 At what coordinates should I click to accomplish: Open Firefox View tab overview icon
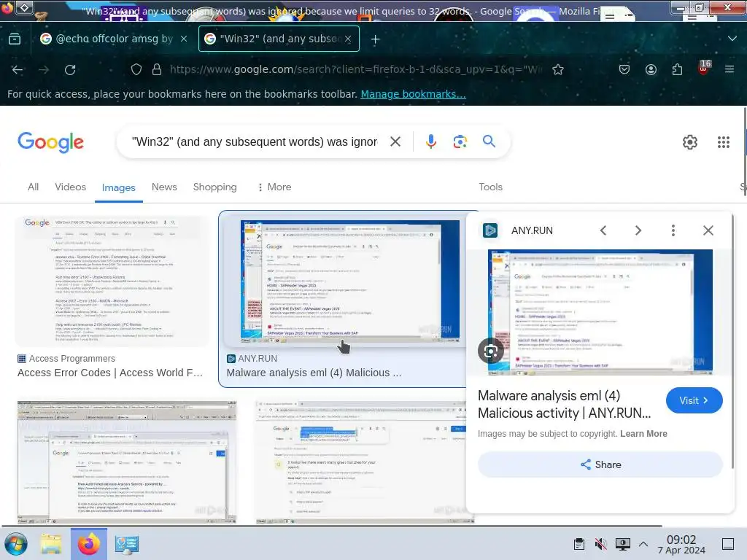pos(15,39)
